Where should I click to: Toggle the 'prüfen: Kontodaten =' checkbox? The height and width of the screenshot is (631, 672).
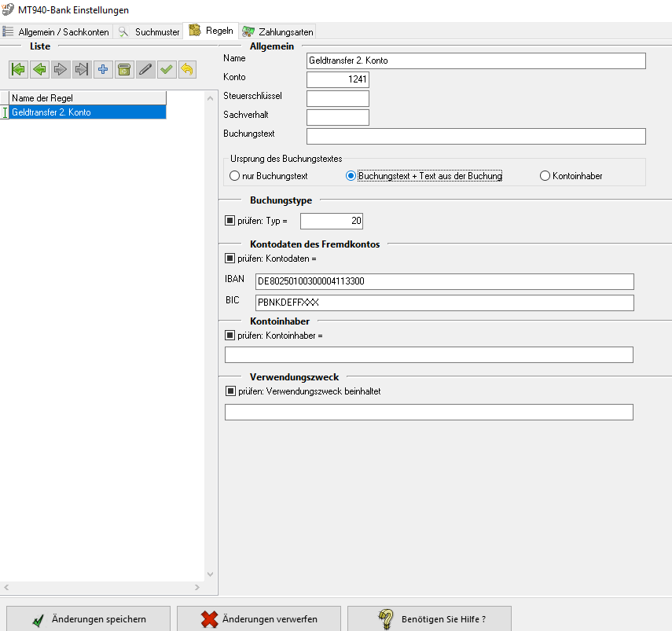(230, 258)
